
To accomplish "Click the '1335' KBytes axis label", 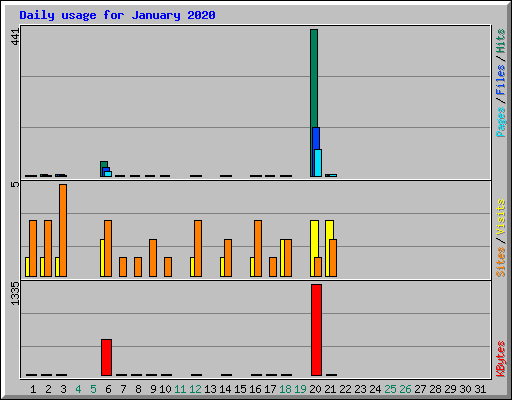I will point(15,293).
